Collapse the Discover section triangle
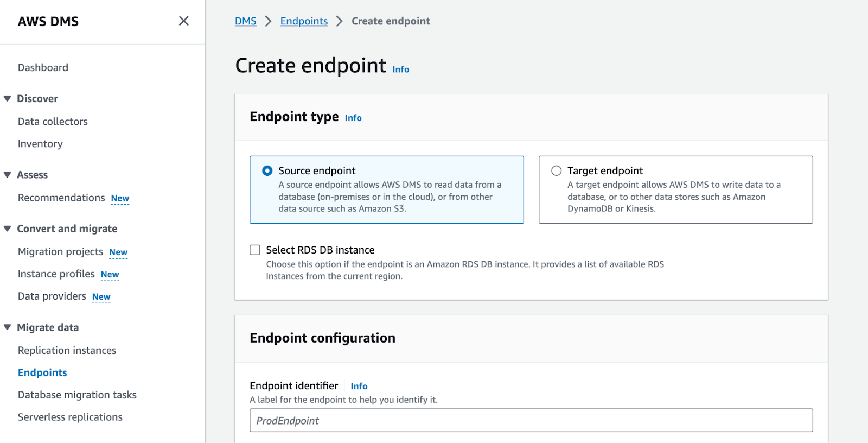 8,99
